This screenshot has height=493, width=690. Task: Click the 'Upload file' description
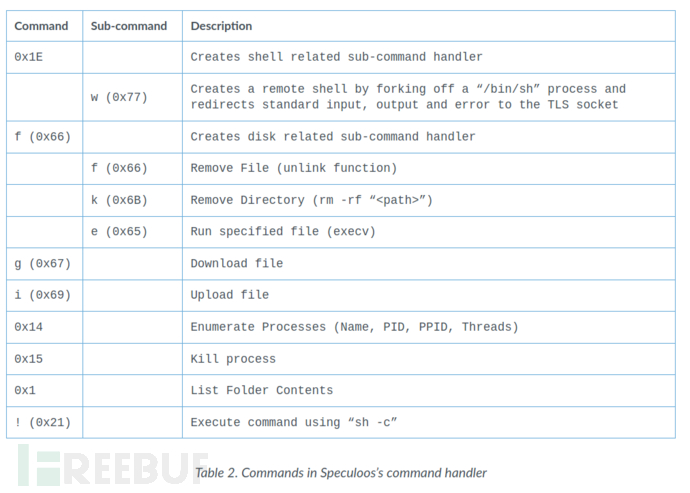(230, 295)
